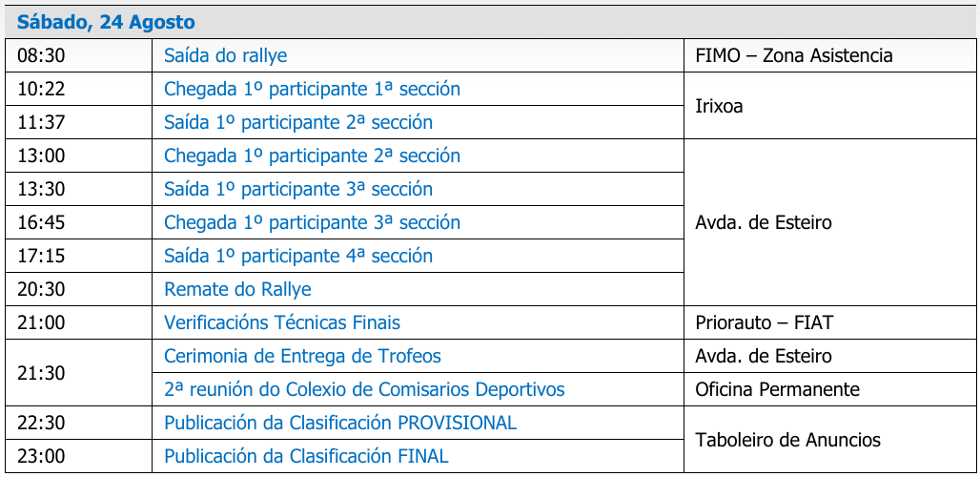
Task: Select "2ª reunión do Colexio de Comisarios Deportivos"
Action: click(x=364, y=390)
